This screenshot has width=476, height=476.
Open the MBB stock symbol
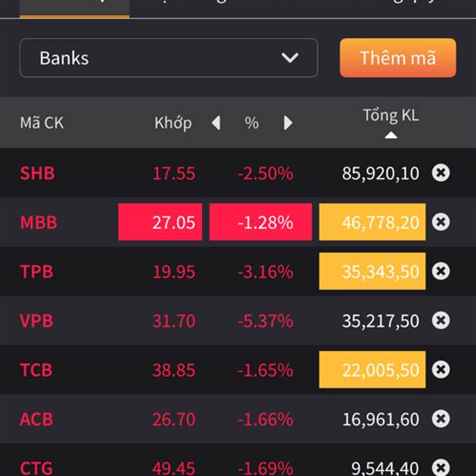(39, 222)
